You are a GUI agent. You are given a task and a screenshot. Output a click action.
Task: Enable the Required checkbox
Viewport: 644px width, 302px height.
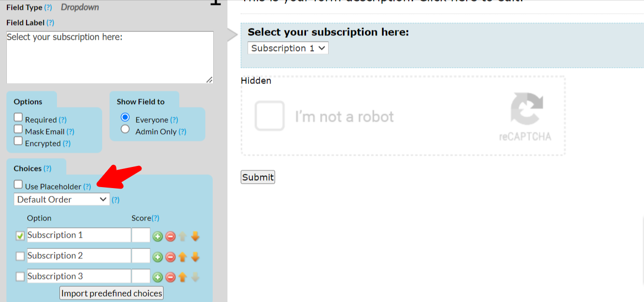point(18,117)
